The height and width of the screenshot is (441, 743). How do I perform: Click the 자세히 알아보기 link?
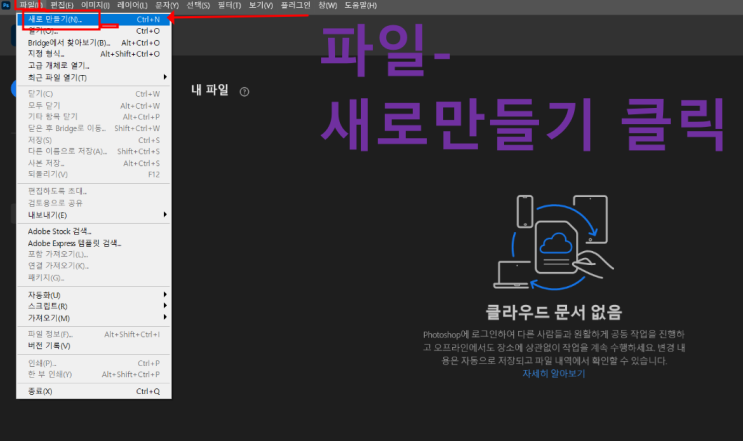pos(553,374)
